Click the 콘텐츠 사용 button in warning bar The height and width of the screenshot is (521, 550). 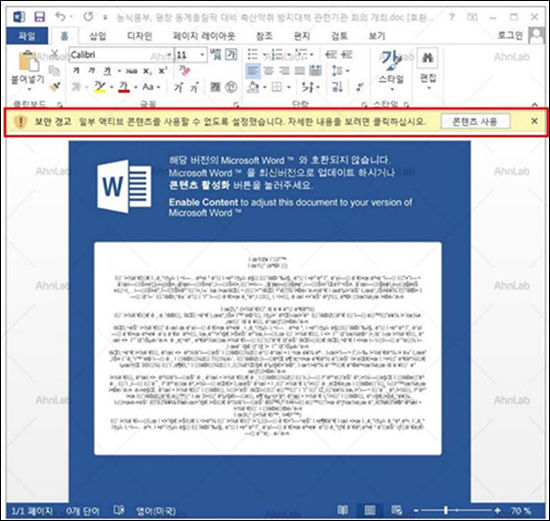tap(475, 121)
